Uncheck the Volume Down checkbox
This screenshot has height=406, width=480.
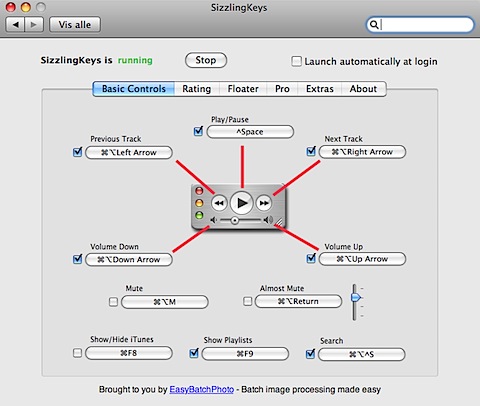[x=77, y=259]
